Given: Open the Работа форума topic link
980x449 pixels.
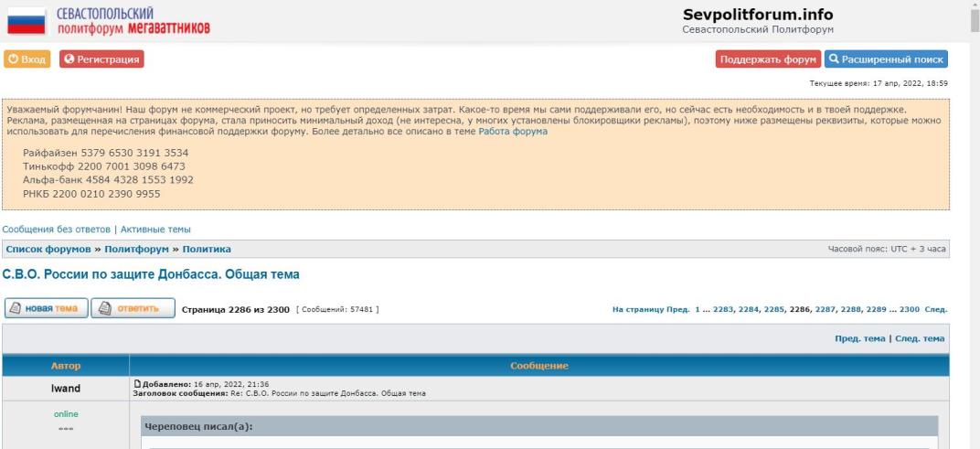Looking at the screenshot, I should 513,132.
